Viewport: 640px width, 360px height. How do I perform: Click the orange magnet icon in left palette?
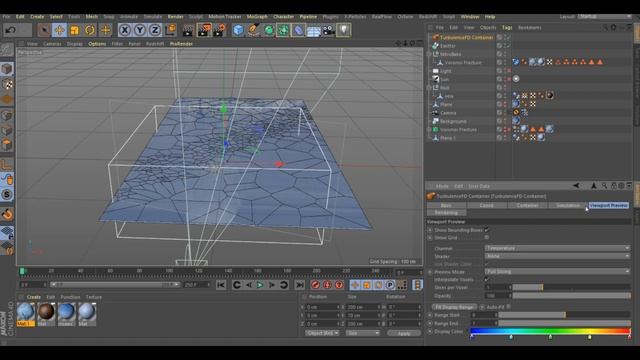7,214
